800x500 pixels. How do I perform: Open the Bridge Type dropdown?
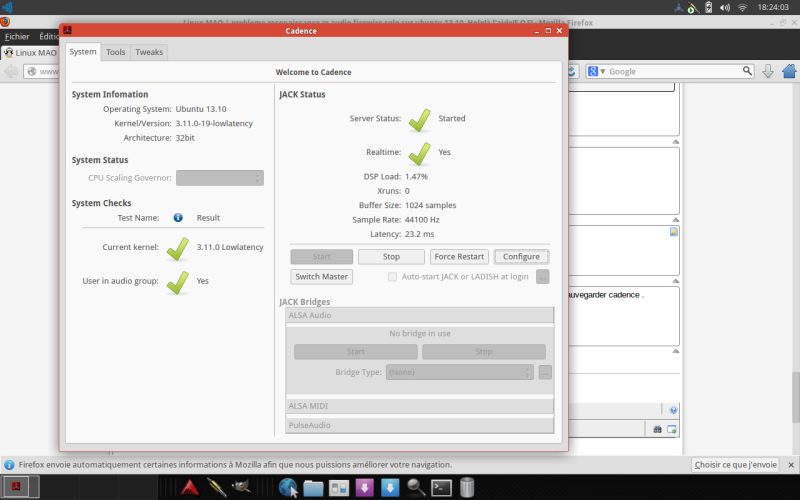(460, 372)
